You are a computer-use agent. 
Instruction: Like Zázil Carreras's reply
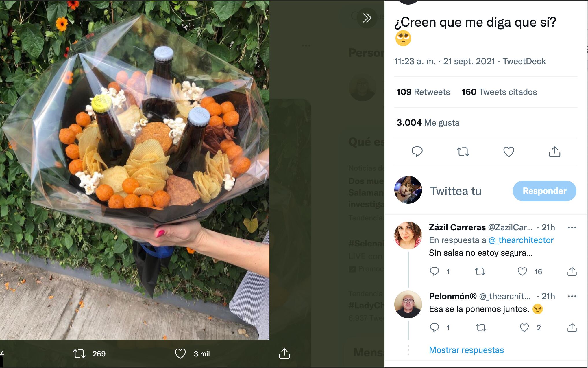pos(522,271)
